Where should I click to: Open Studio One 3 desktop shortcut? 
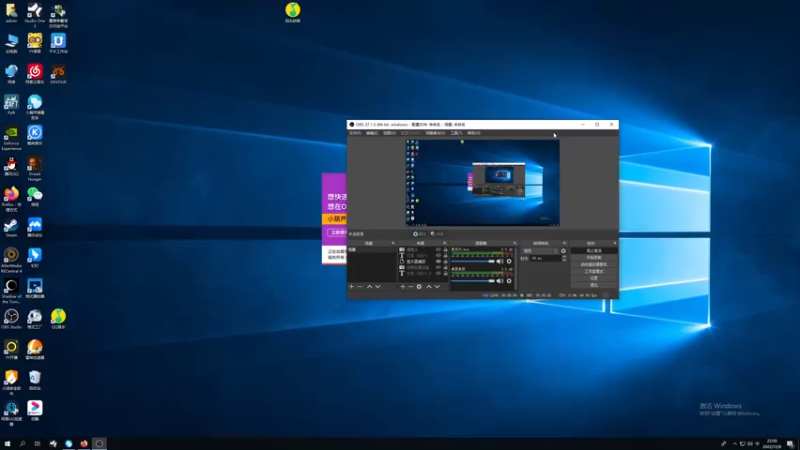[x=35, y=15]
